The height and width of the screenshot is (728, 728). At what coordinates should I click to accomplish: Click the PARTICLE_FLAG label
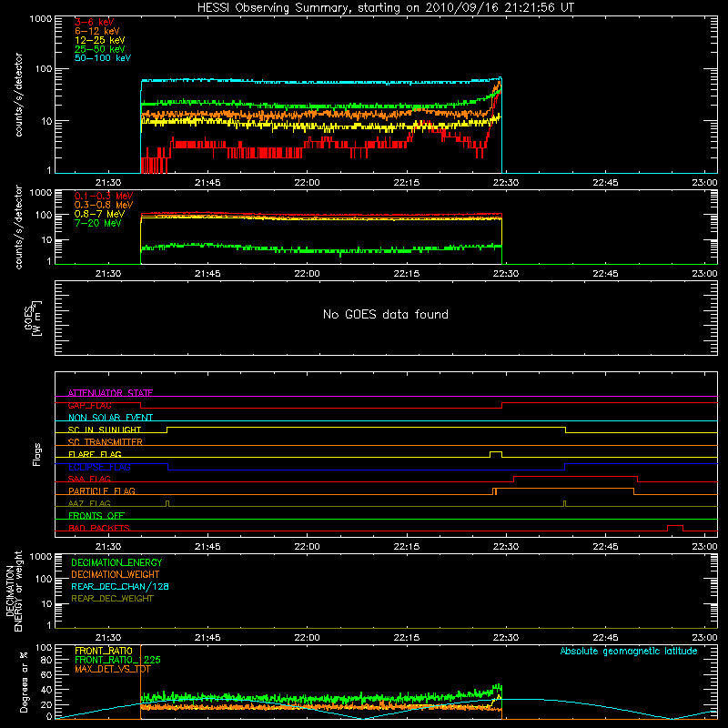click(102, 490)
